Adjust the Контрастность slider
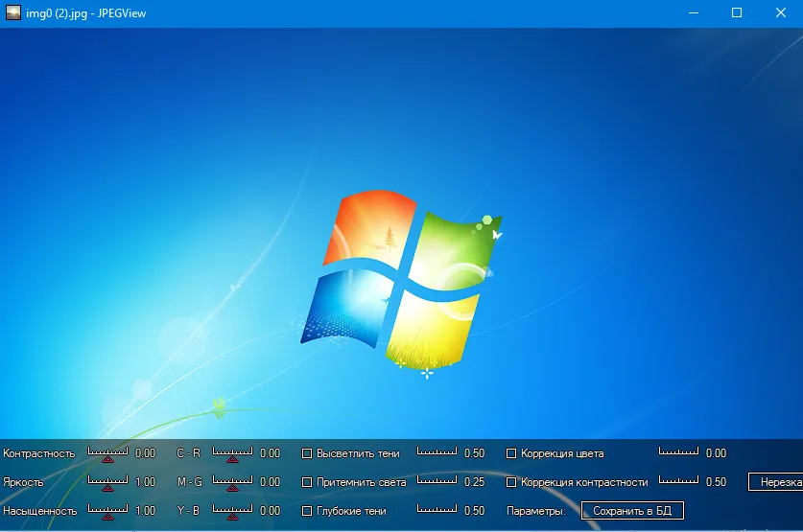This screenshot has height=532, width=803. coord(107,453)
